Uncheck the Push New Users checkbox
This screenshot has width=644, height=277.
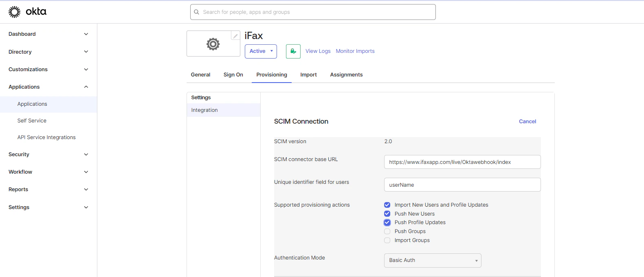pyautogui.click(x=387, y=214)
